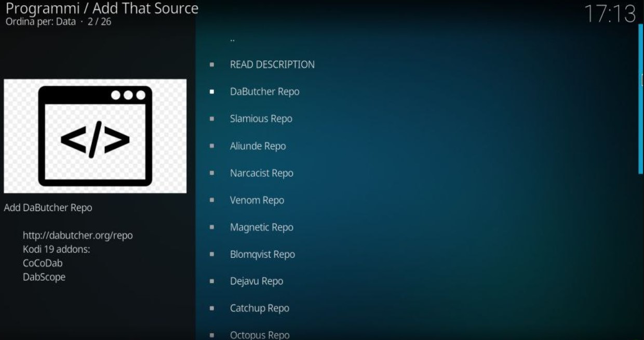The height and width of the screenshot is (340, 644).
Task: Click the bullet icon beside Octopus Repo
Action: point(212,335)
